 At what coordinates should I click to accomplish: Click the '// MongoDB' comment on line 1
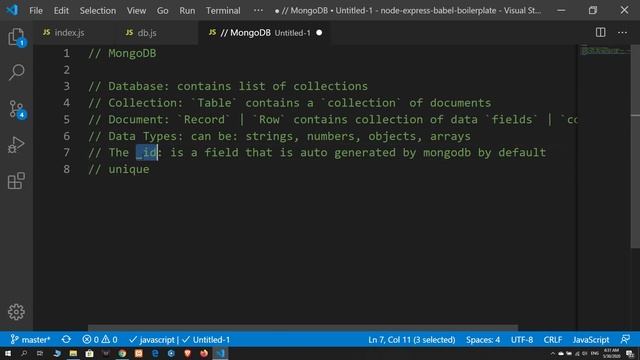point(122,53)
